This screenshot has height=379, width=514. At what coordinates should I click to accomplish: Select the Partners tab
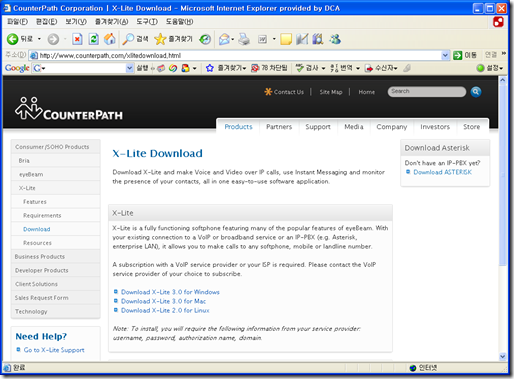tap(279, 127)
